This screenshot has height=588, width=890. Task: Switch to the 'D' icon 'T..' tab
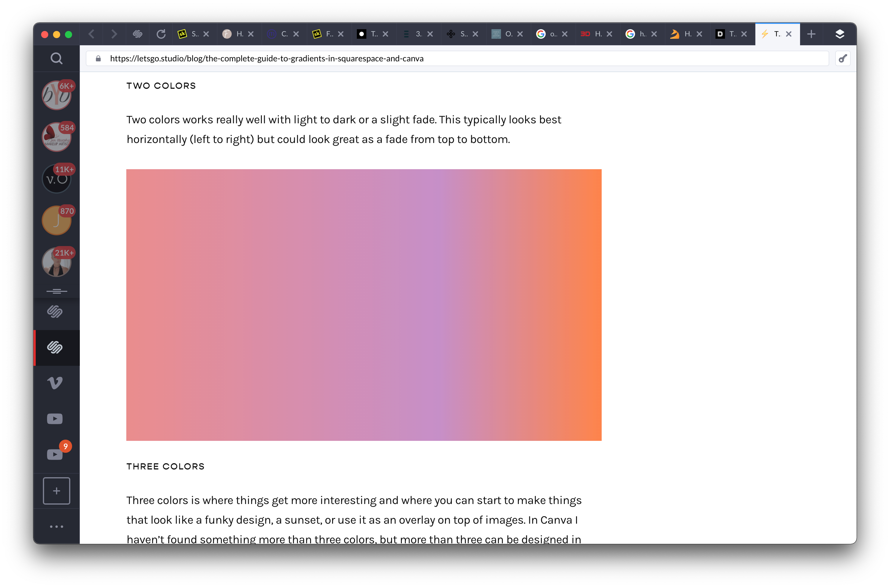pos(726,34)
